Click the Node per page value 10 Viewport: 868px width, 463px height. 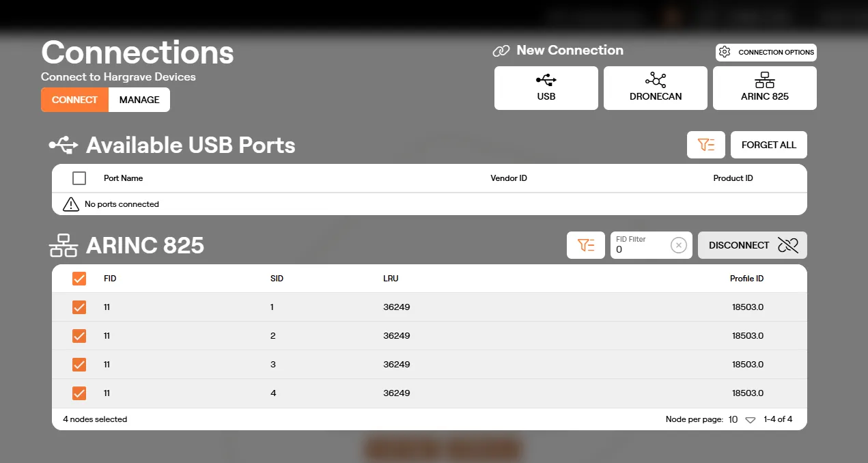(733, 419)
